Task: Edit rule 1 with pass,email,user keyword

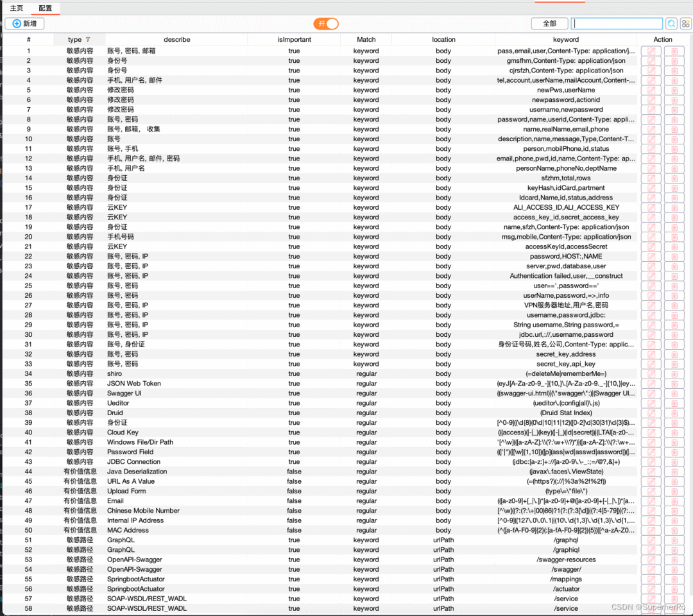Action: (x=651, y=51)
